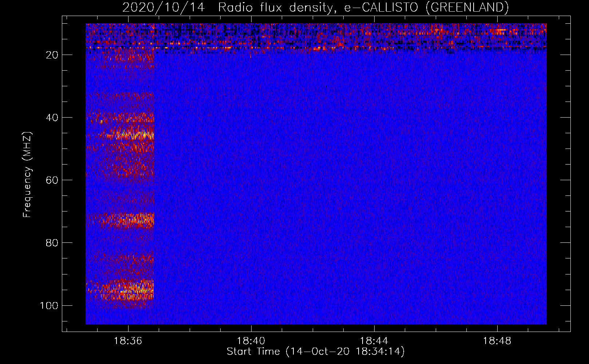The height and width of the screenshot is (364, 589).
Task: Click the "Start Time (14-Oct-20 18:34:14)" axis label
Action: (316, 352)
